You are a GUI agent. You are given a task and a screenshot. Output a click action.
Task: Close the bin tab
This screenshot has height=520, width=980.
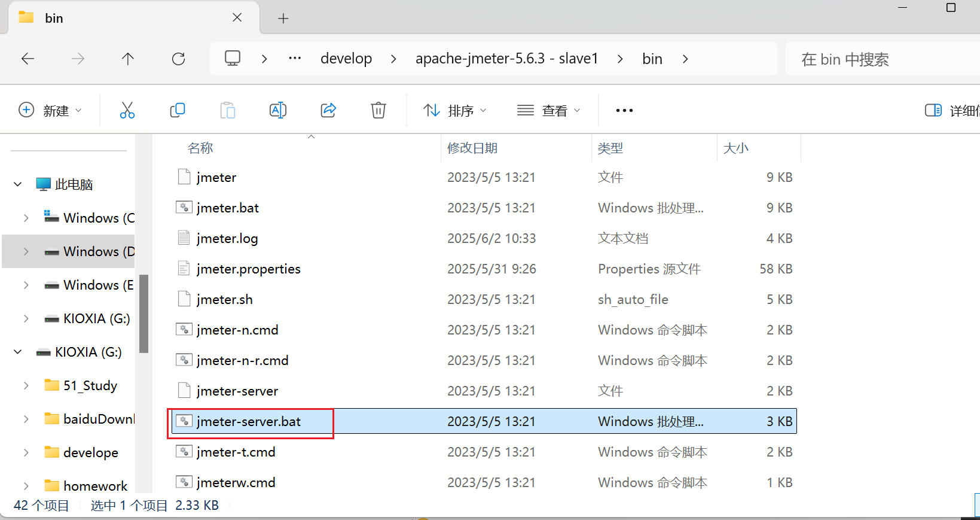pos(237,17)
